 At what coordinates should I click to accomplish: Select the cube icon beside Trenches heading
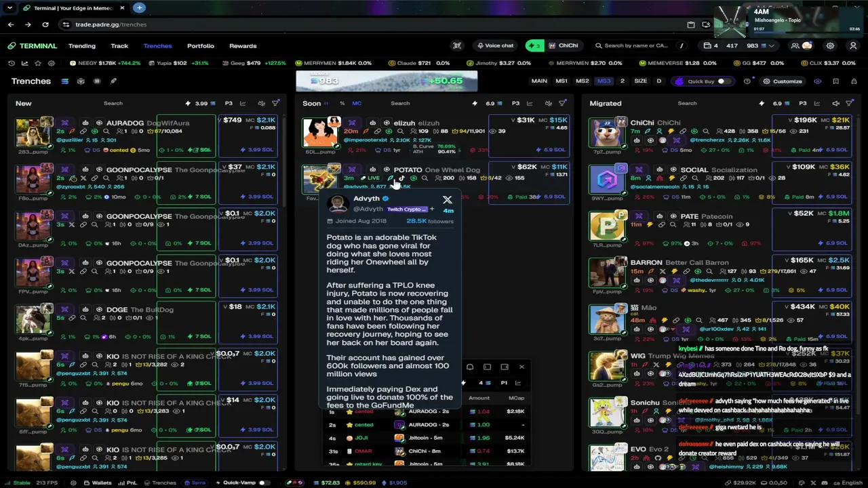[x=81, y=81]
